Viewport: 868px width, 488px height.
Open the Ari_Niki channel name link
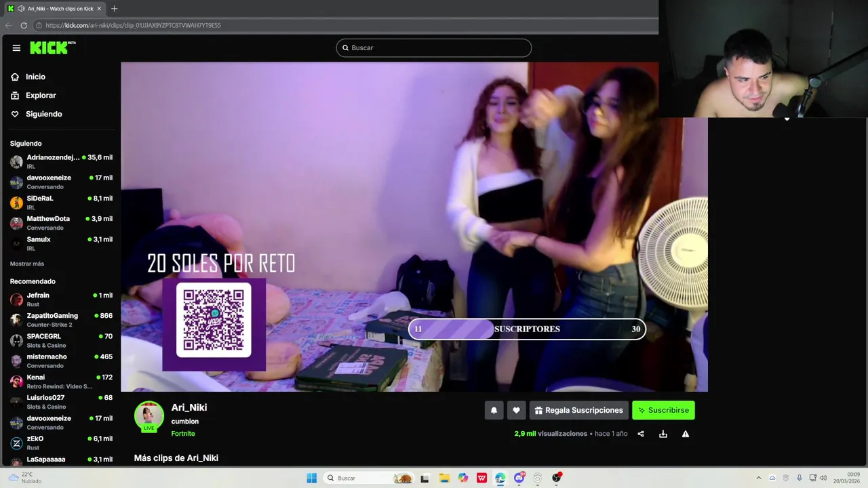click(x=189, y=407)
